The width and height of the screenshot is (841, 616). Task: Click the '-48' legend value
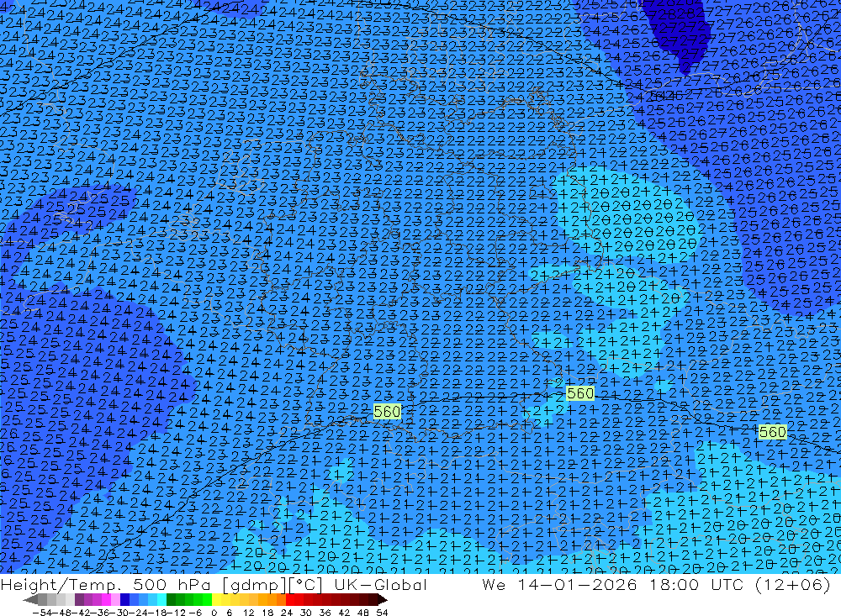pos(62,613)
